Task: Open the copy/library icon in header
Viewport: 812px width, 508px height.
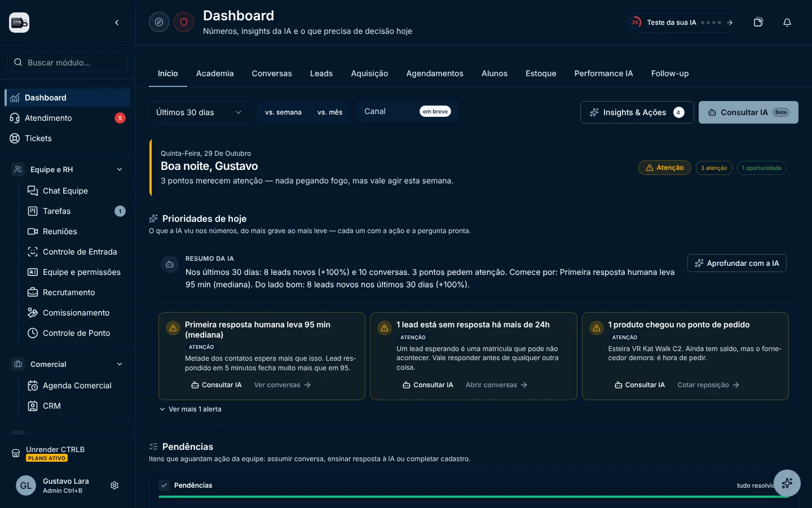Action: 758,22
